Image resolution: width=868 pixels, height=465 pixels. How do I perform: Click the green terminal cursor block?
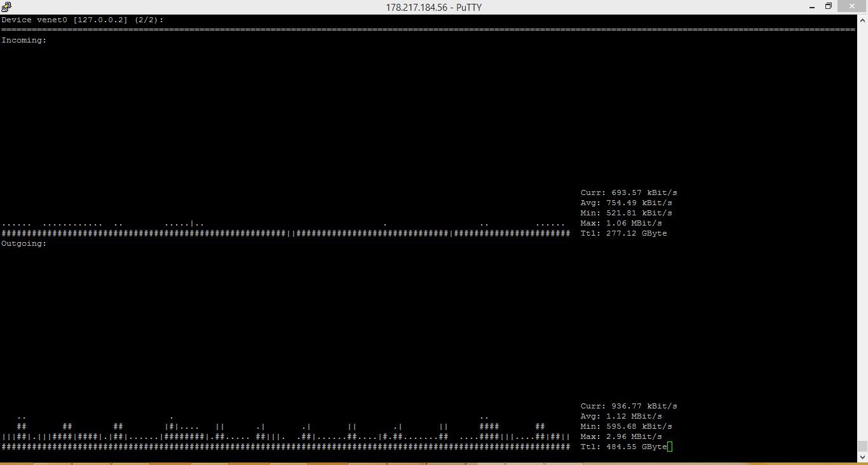[x=670, y=447]
